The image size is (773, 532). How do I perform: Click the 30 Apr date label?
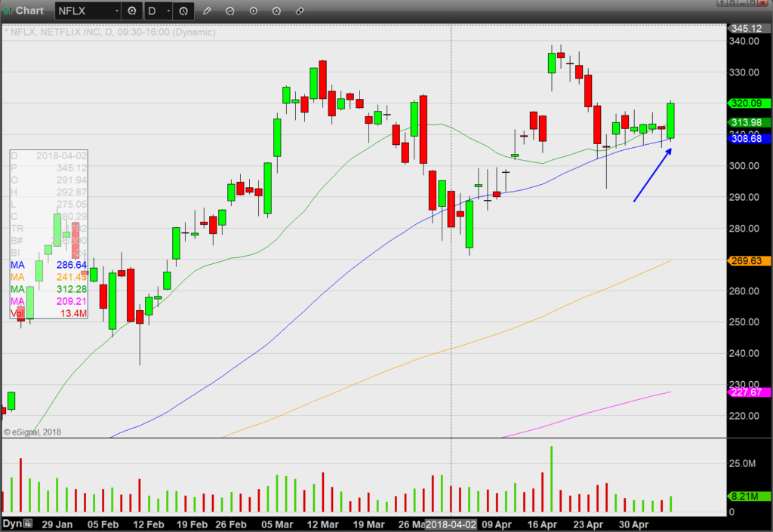click(x=634, y=524)
